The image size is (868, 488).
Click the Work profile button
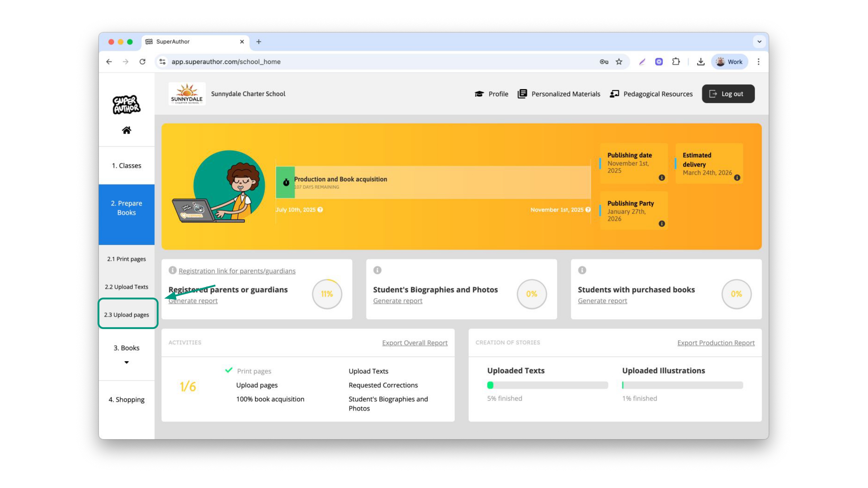coord(729,62)
